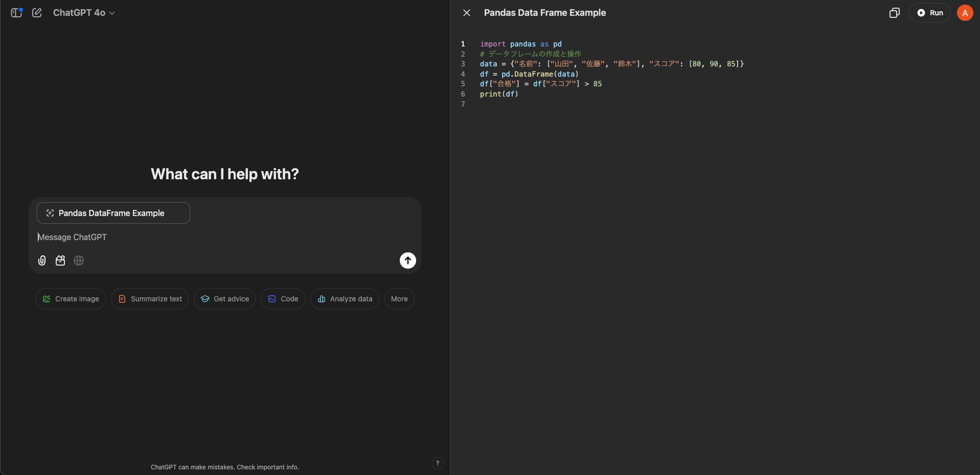Copy the canvas code with the copy icon
This screenshot has height=475, width=980.
pos(894,12)
